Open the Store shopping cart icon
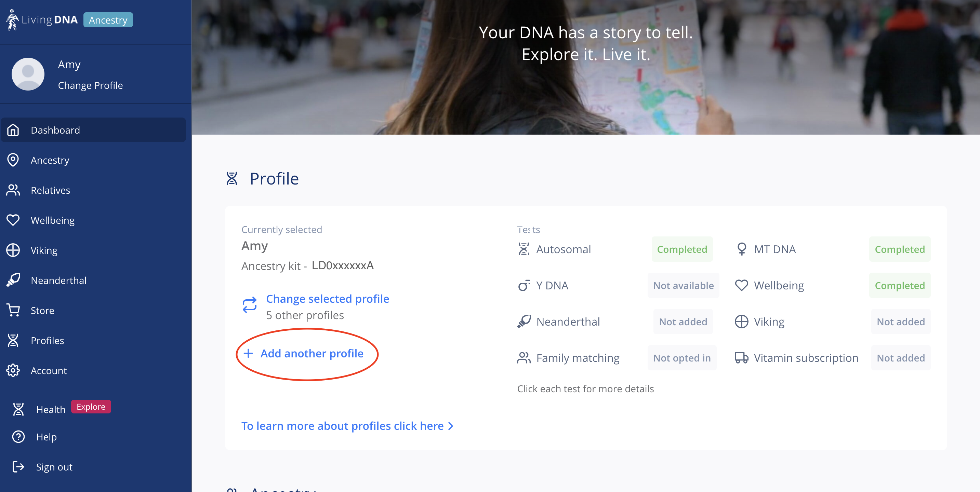Screen dimensions: 980x492 tap(13, 310)
